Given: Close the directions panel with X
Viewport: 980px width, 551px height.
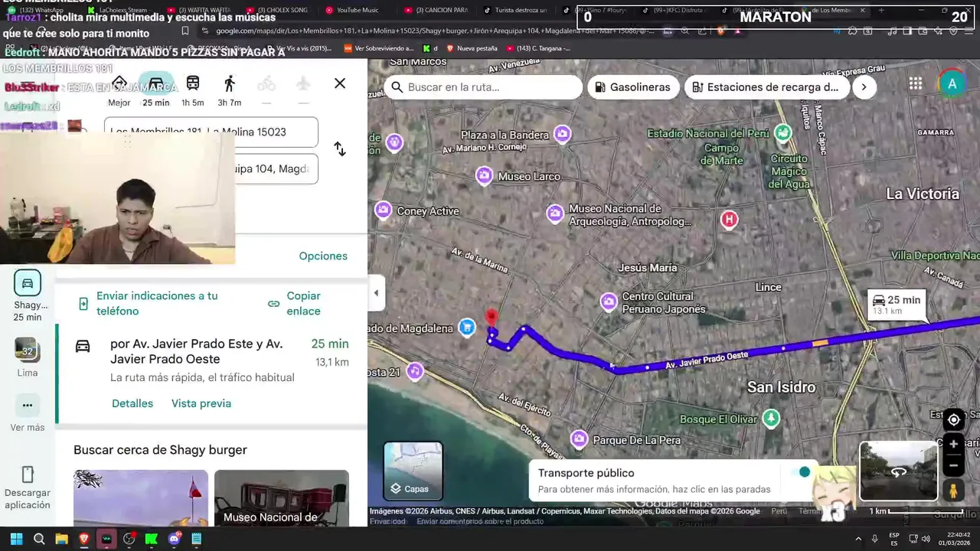Looking at the screenshot, I should 340,83.
